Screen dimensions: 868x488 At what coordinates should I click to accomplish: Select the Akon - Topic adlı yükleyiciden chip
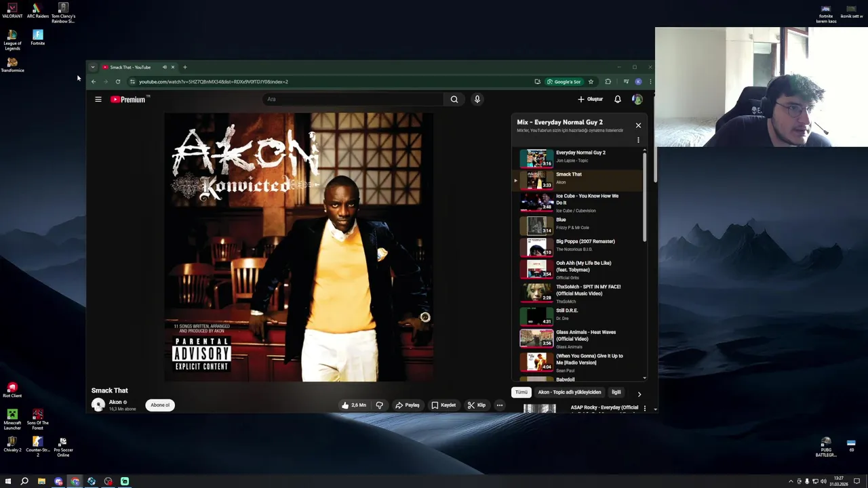(x=570, y=392)
